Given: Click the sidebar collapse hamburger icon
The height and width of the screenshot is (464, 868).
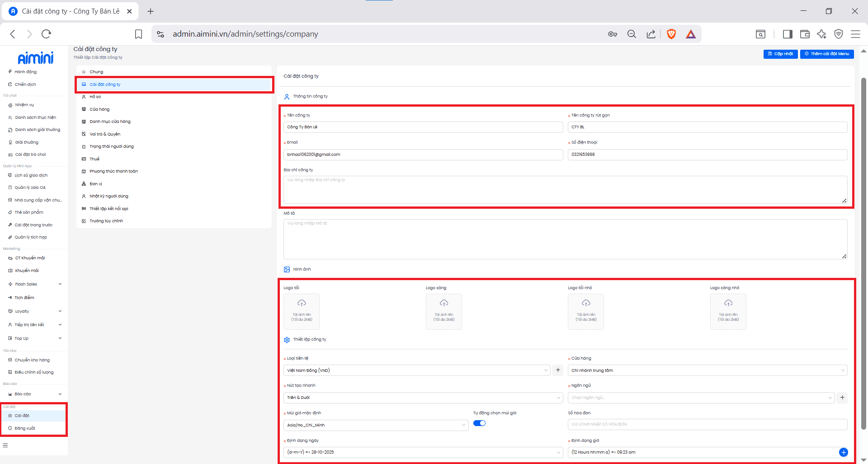Looking at the screenshot, I should tap(5, 445).
